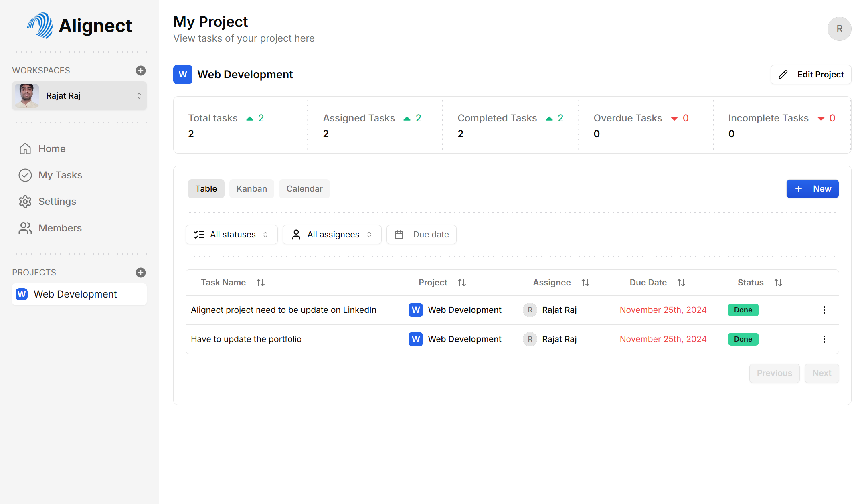Click the Overdue Tasks stat card
The image size is (866, 504).
click(x=646, y=125)
